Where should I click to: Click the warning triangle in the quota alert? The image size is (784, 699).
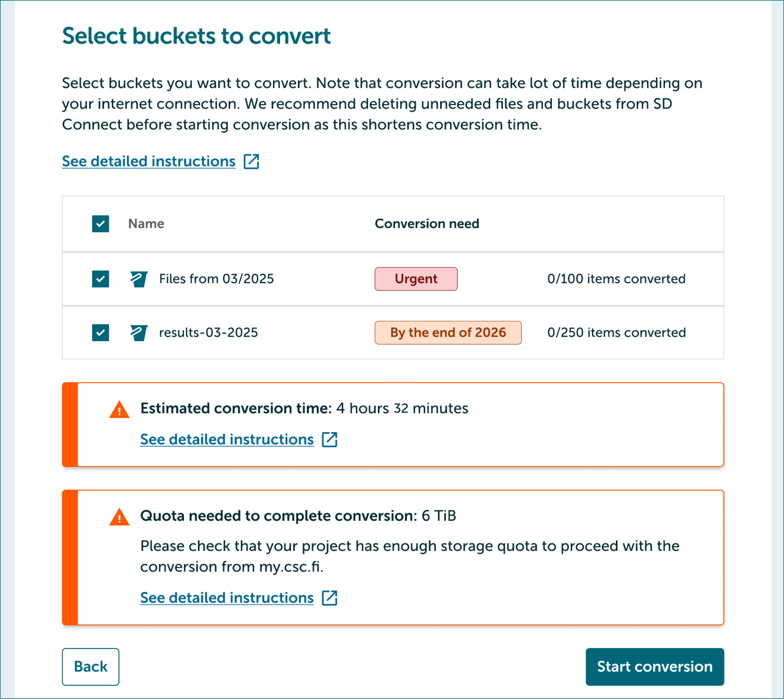(120, 517)
